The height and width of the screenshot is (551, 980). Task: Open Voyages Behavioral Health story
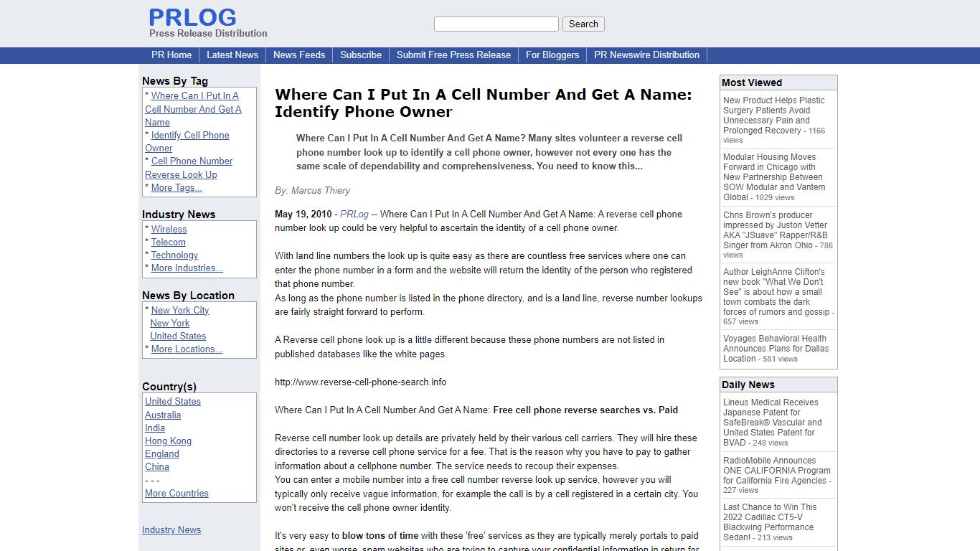776,348
